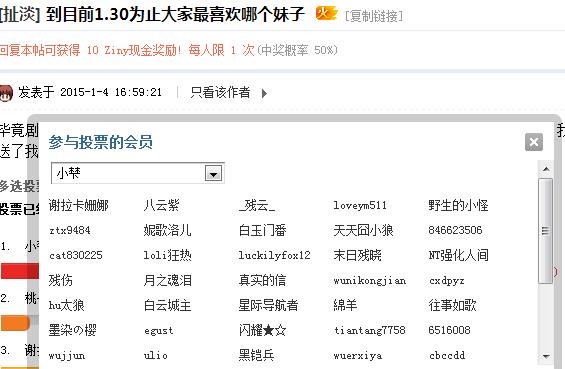Viewport: 565px width, 369px height.
Task: Open member tiantang7758's profile
Action: pos(369,330)
